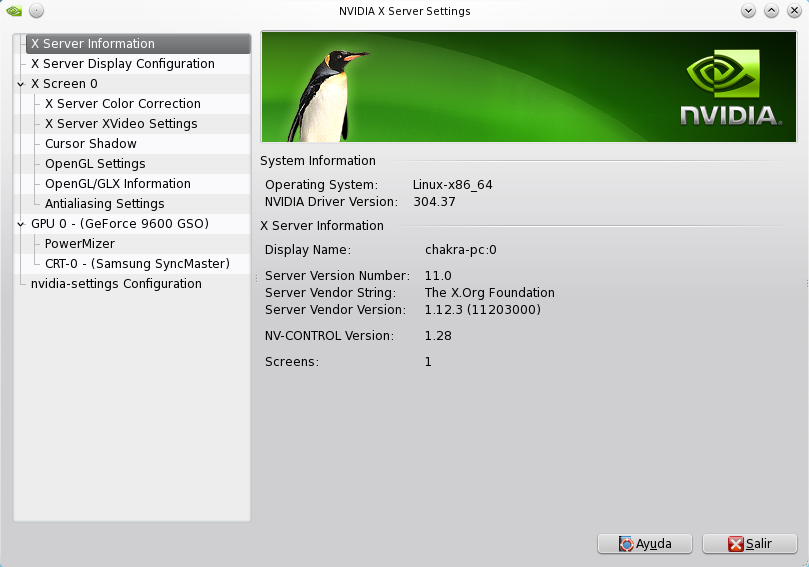
Task: Click the Salir quit button
Action: 750,544
